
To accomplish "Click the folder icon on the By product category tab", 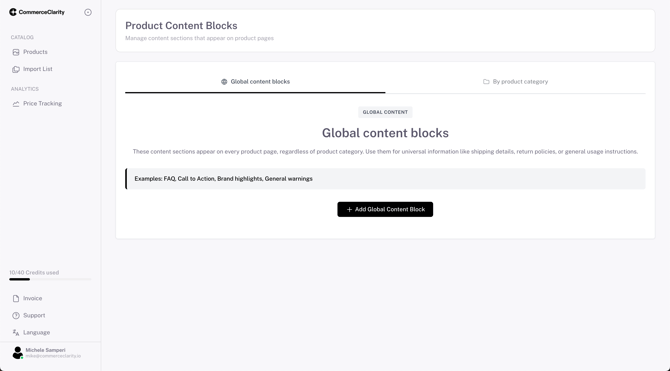I will tap(486, 82).
